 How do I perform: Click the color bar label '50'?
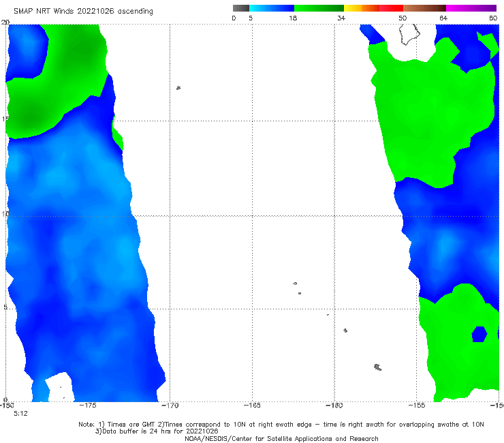coord(403,18)
